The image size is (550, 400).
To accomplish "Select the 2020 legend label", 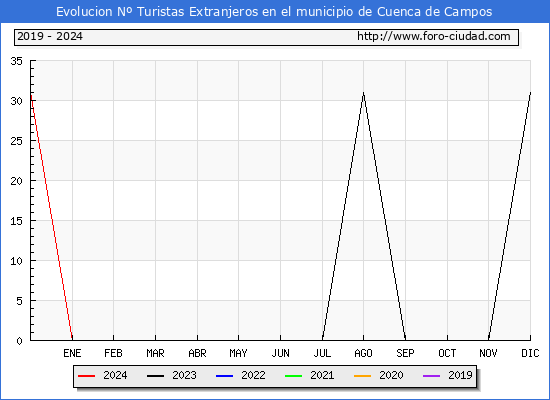I will [391, 375].
